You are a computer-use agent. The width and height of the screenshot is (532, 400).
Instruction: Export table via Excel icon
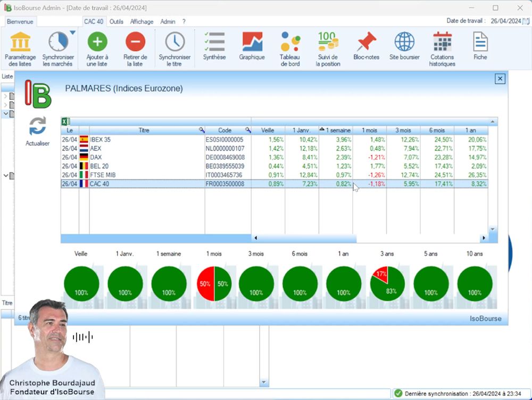65,121
